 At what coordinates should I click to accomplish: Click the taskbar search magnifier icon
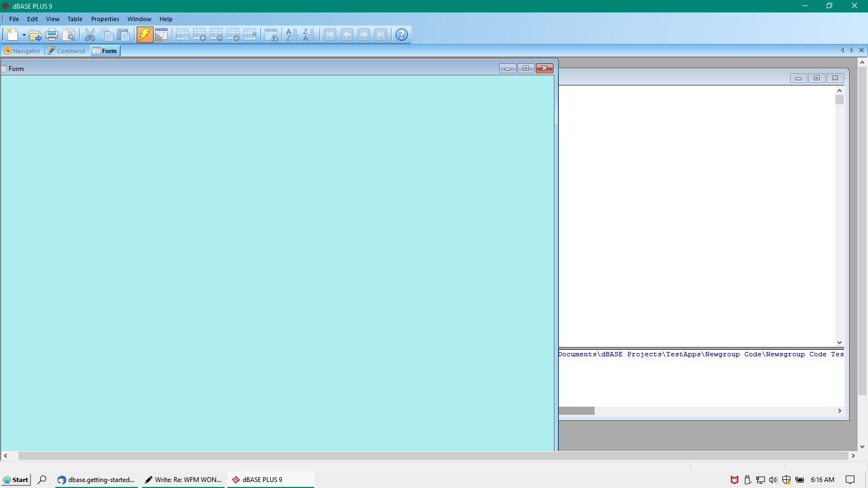tap(42, 480)
